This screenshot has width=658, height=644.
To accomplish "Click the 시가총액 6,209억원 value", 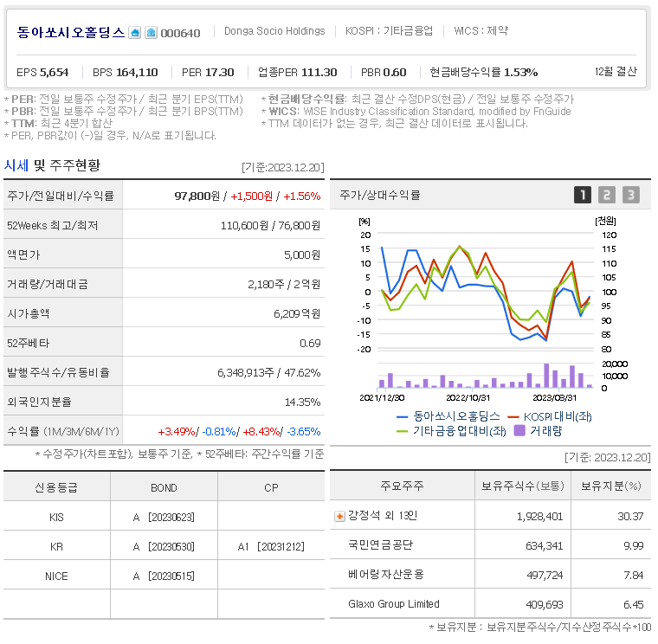I will coord(297,314).
